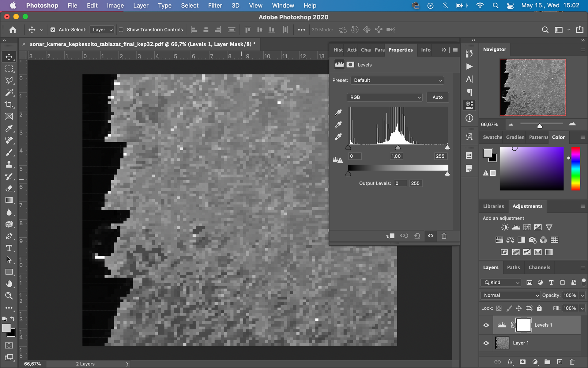Hide the Levels 1 layer
Screen dimensions: 588x368
[x=486, y=325]
